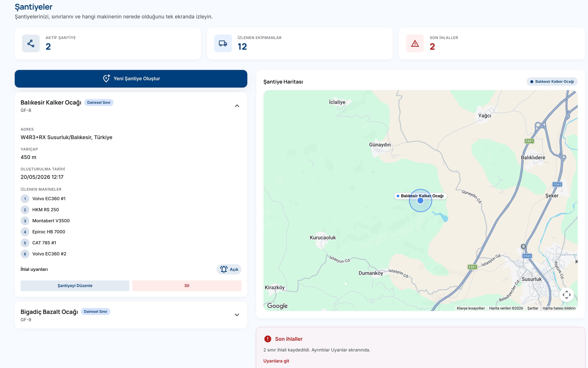Click the Balıklıdere label on map
This screenshot has height=368, width=588.
pos(533,158)
